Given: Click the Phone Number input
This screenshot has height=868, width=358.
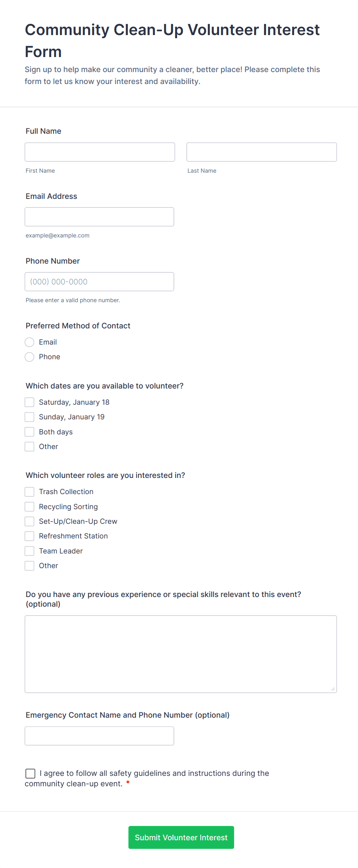Looking at the screenshot, I should pyautogui.click(x=99, y=281).
